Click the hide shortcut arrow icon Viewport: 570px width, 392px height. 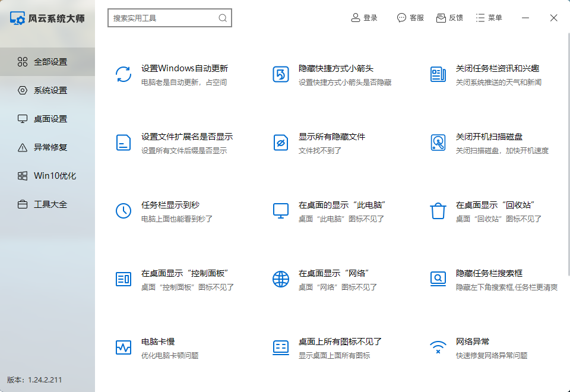281,74
